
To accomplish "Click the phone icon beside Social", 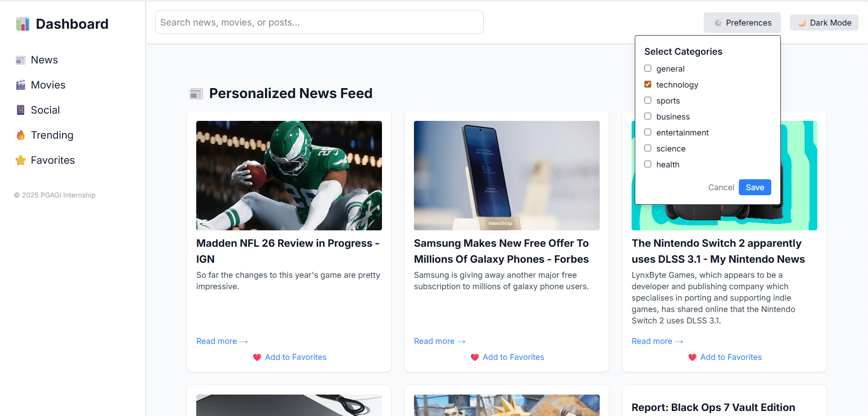I will (21, 110).
